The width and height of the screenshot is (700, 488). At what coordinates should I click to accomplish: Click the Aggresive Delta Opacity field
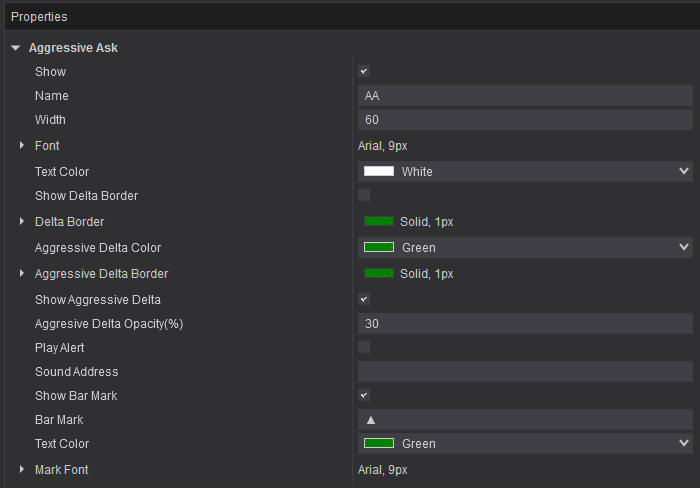point(525,324)
